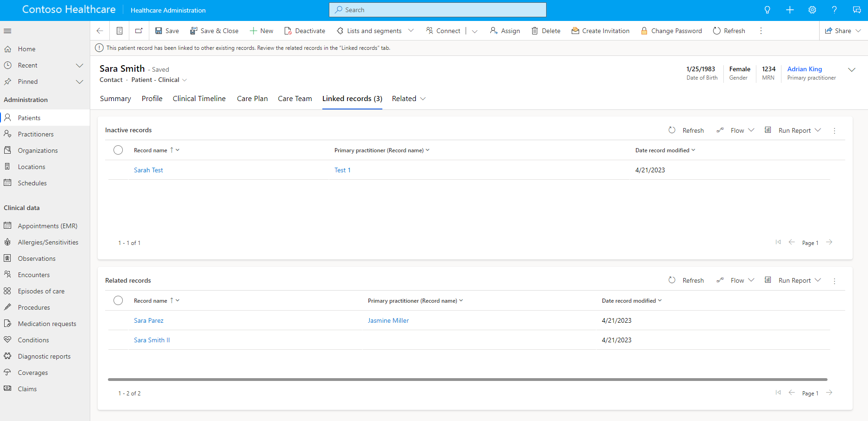Go to next page of Inactive records
868x421 pixels.
click(x=829, y=242)
